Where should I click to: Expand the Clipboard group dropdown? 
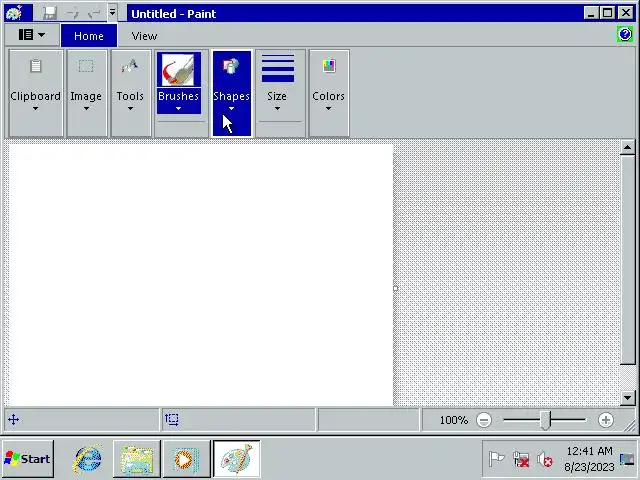pyautogui.click(x=36, y=93)
